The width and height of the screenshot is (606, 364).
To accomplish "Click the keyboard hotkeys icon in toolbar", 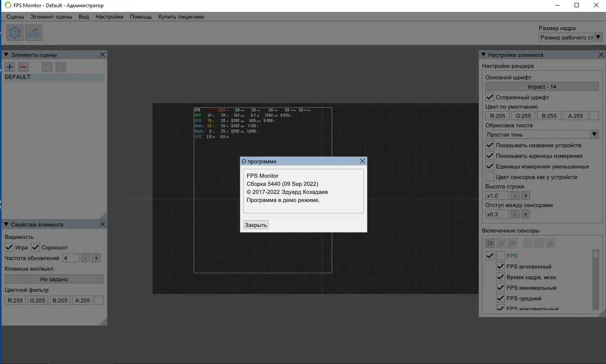I will coord(34,33).
